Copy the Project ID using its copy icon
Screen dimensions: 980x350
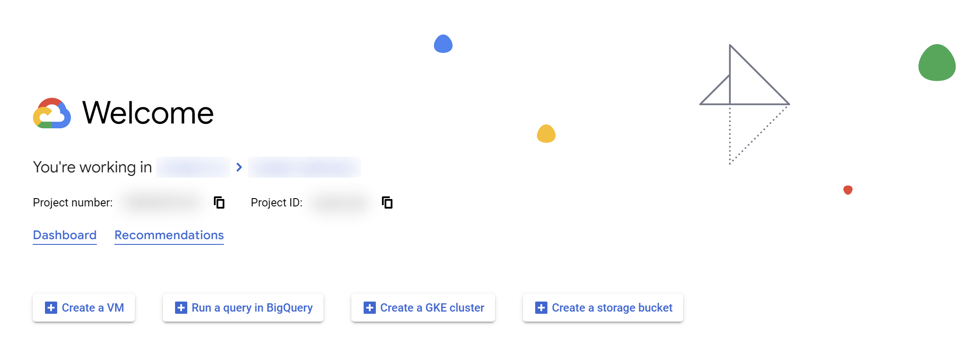387,202
